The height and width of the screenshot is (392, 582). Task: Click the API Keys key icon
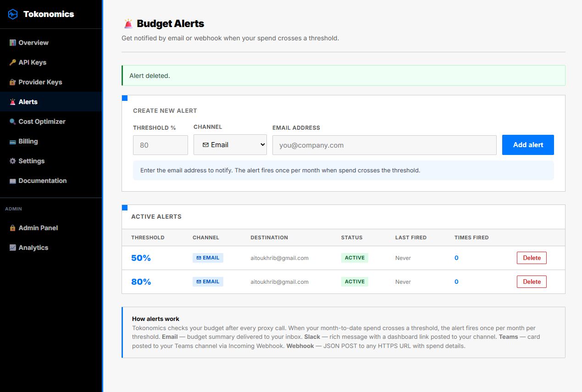(x=13, y=62)
